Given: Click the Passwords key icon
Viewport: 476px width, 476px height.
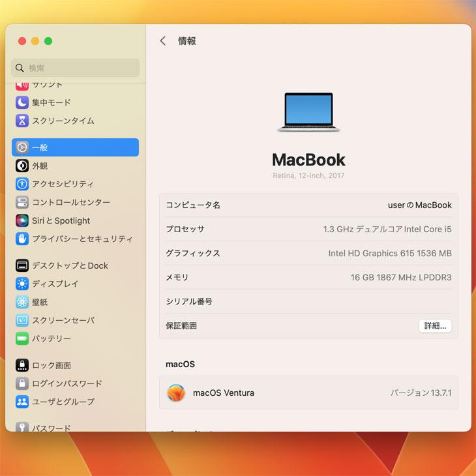Looking at the screenshot, I should point(22,426).
